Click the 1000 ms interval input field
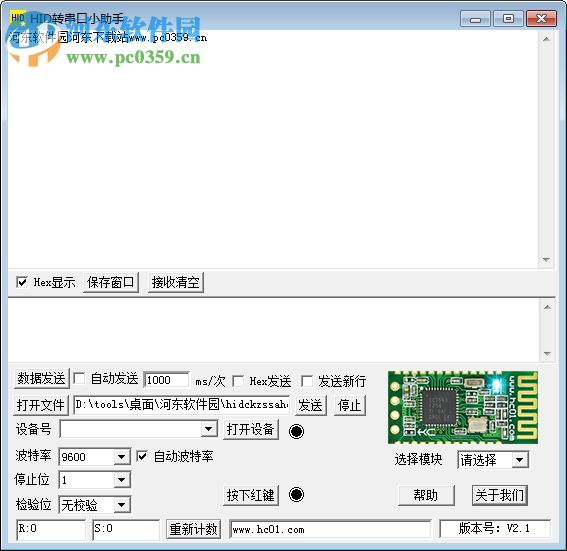 coord(166,380)
